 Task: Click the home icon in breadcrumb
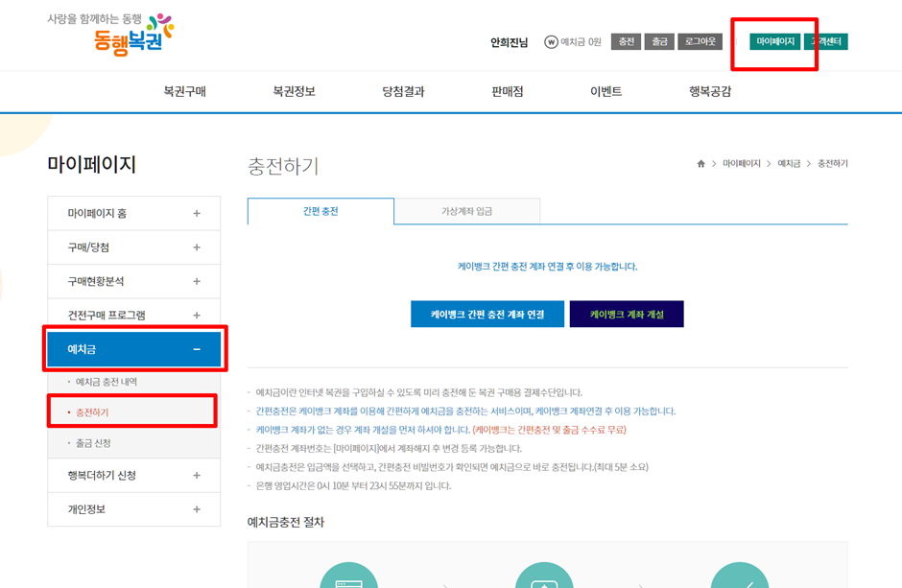point(700,164)
